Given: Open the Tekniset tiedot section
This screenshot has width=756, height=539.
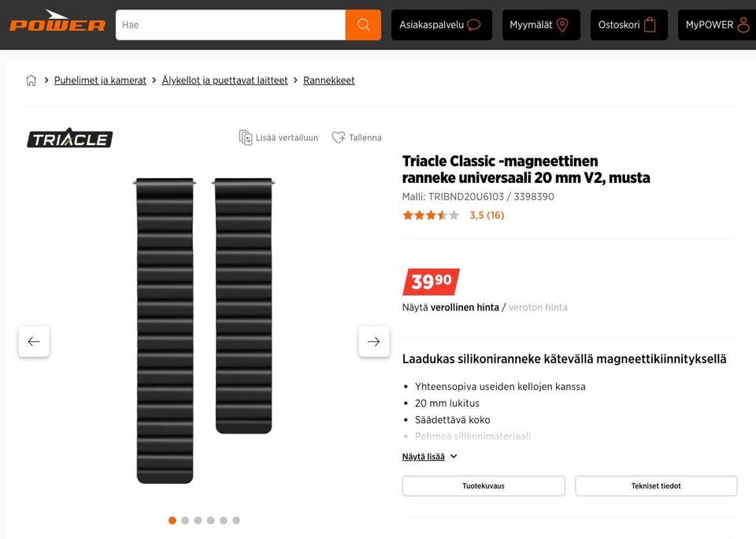Looking at the screenshot, I should 656,486.
